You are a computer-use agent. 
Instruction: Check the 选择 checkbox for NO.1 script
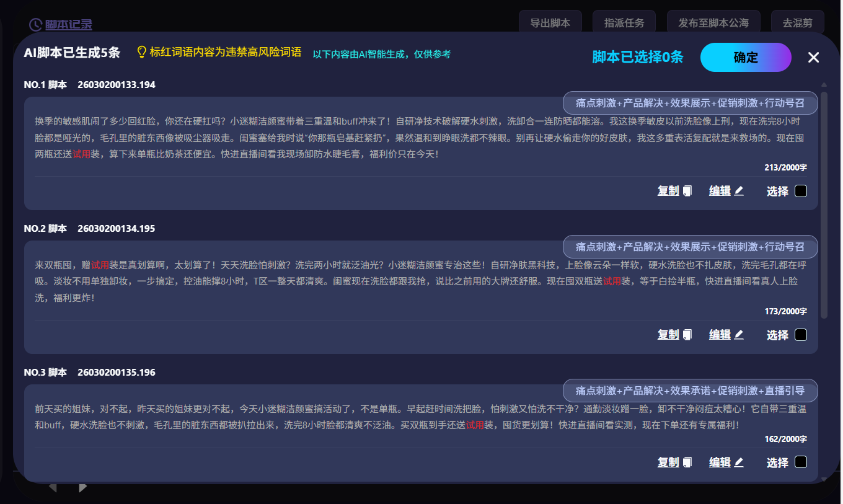pyautogui.click(x=801, y=191)
